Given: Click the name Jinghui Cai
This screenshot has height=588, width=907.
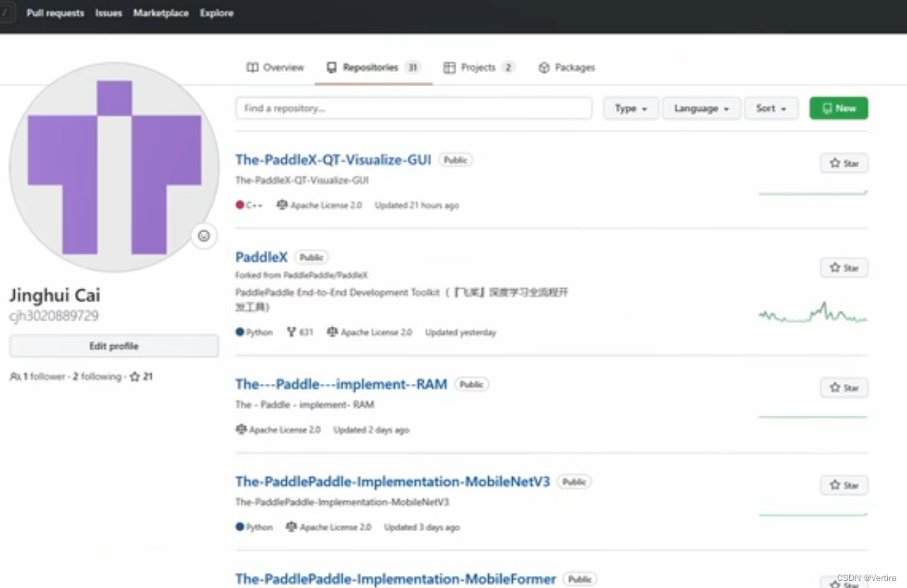Looking at the screenshot, I should 54,295.
